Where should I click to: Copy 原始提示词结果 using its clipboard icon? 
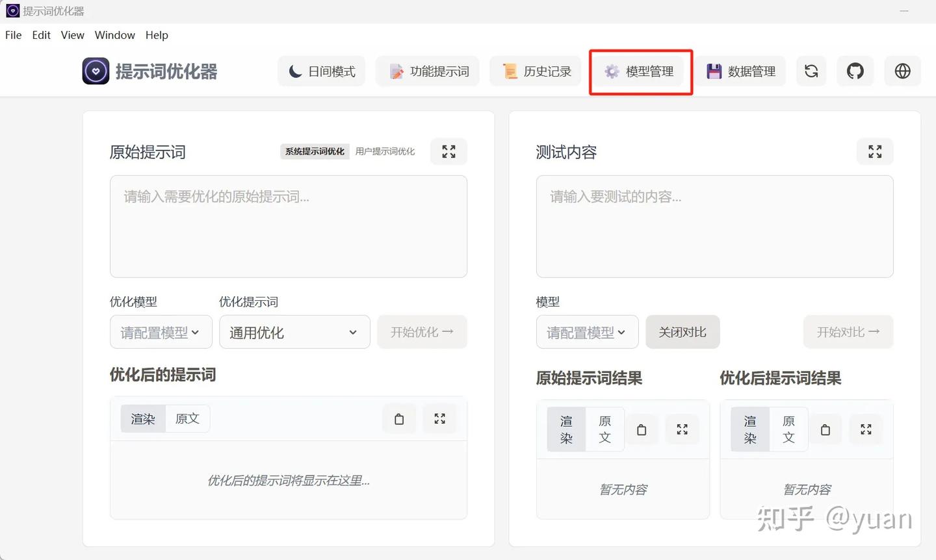[x=642, y=429]
